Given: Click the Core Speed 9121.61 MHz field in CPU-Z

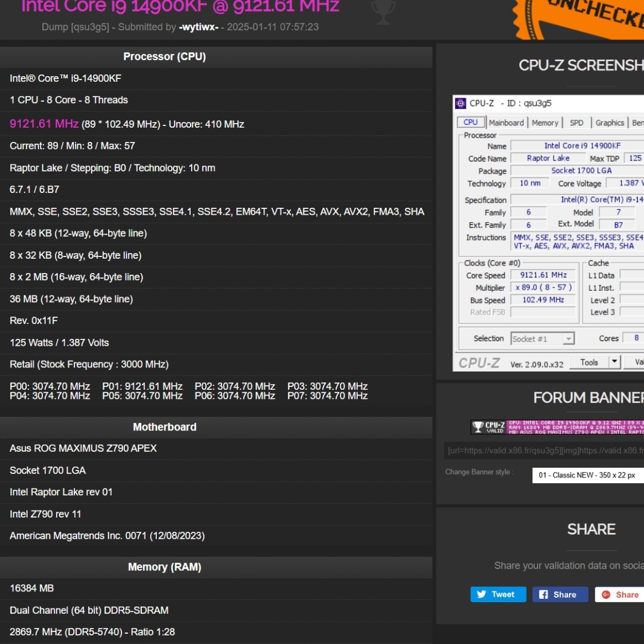Looking at the screenshot, I should [x=543, y=275].
